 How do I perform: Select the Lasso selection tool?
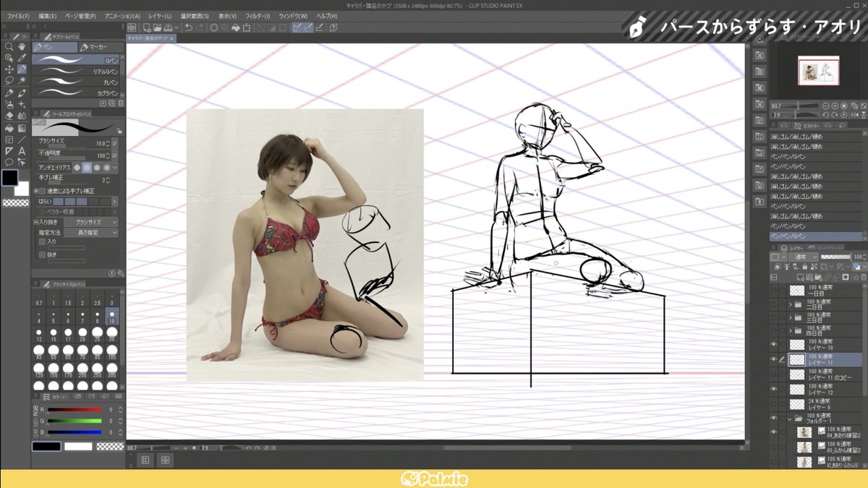[x=9, y=81]
